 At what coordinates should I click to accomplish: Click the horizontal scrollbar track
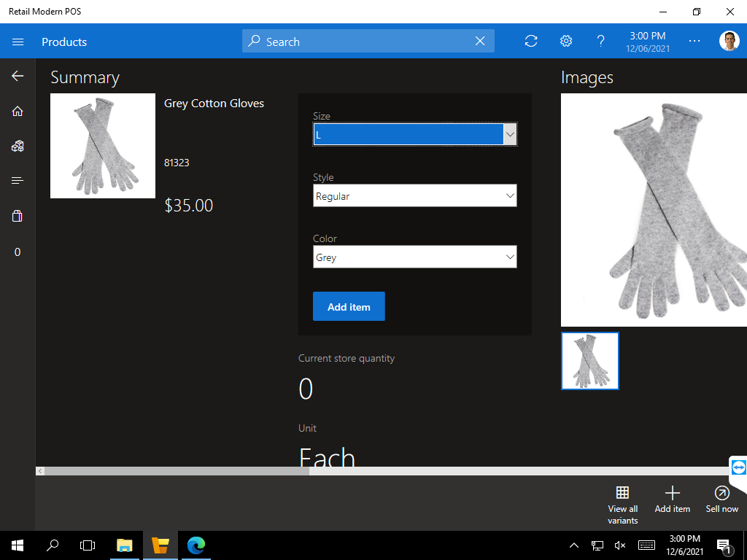click(x=511, y=472)
